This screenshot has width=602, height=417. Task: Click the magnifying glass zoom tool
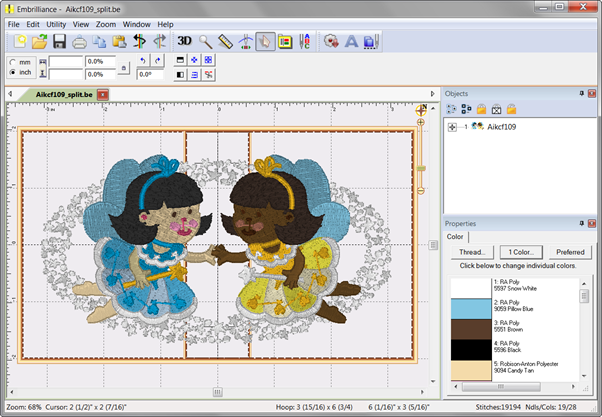[205, 41]
